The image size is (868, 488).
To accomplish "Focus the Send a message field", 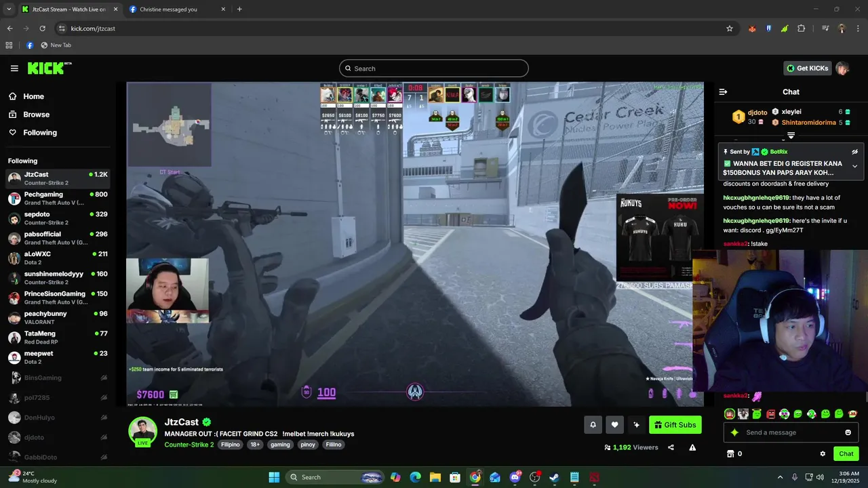I will [x=790, y=432].
